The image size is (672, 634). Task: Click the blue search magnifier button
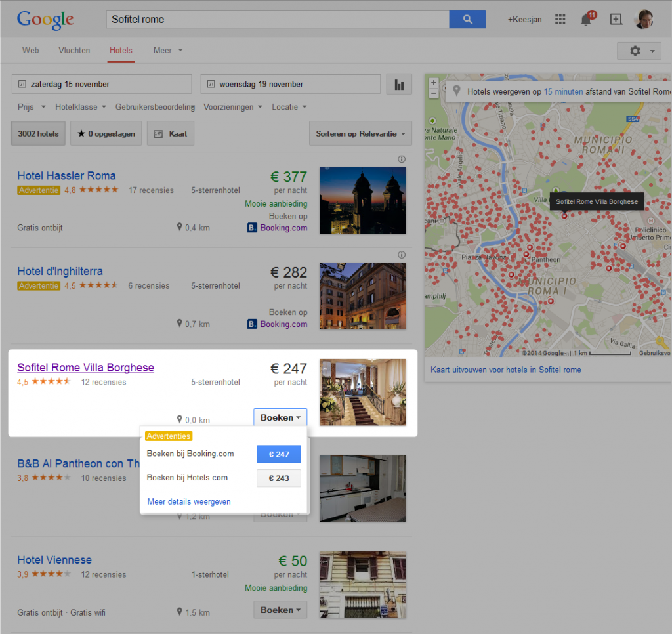coord(467,19)
